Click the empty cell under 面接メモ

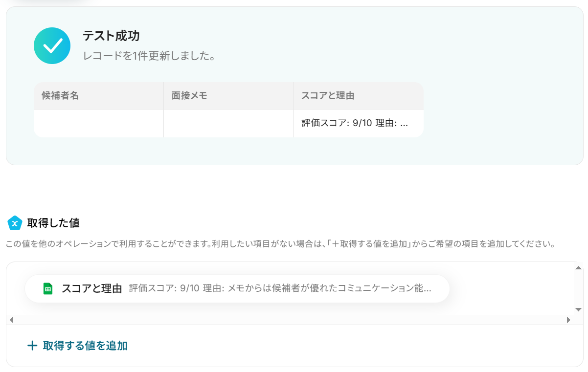pyautogui.click(x=228, y=123)
